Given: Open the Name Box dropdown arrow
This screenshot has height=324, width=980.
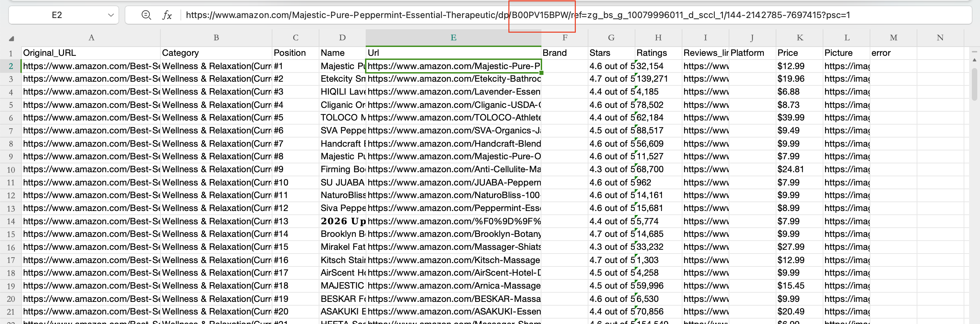Looking at the screenshot, I should [111, 15].
